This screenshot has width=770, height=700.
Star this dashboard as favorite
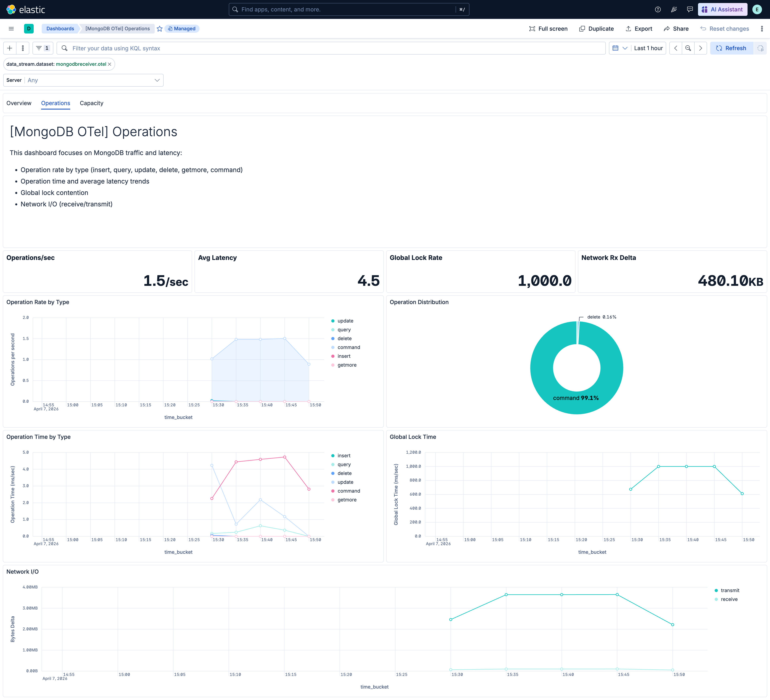click(x=160, y=28)
